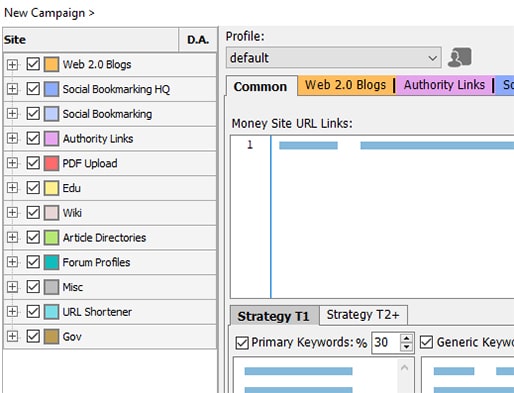
Task: Click the teal Forum Profiles color swatch
Action: tap(51, 262)
